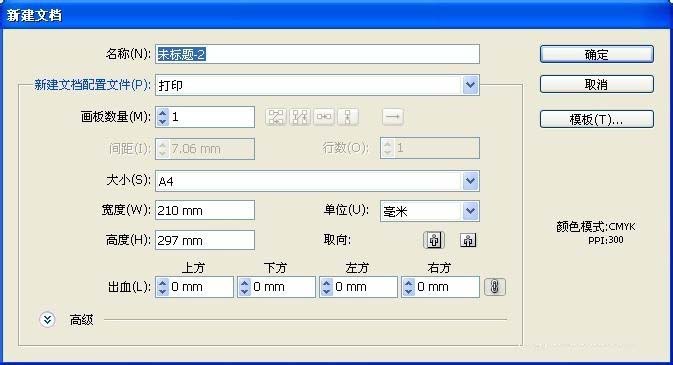Viewport: 673px width, 365px height.
Task: Open the 单位 dropdown showing 毫米
Action: tap(430, 211)
